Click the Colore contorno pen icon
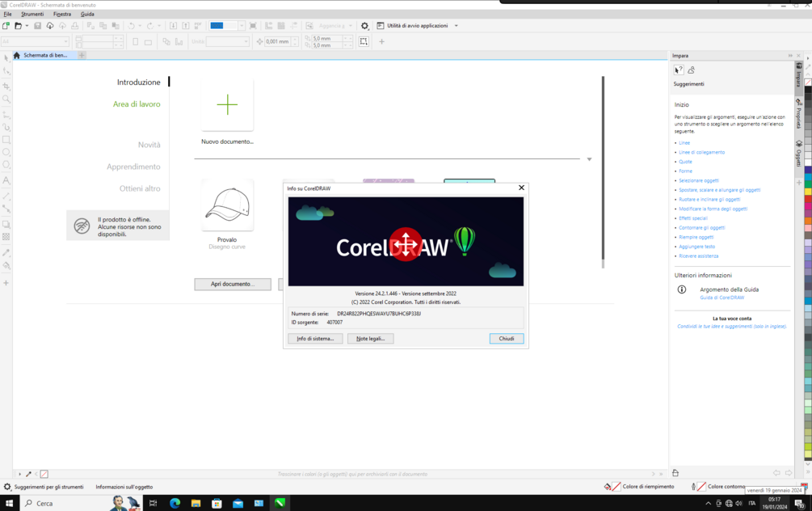Image resolution: width=812 pixels, height=511 pixels. click(x=693, y=487)
